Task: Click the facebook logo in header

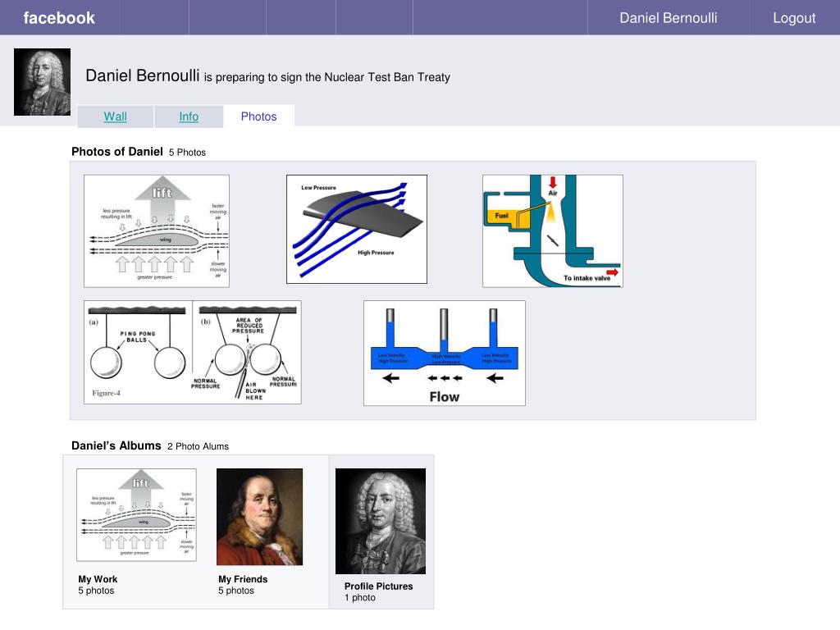Action: point(59,18)
